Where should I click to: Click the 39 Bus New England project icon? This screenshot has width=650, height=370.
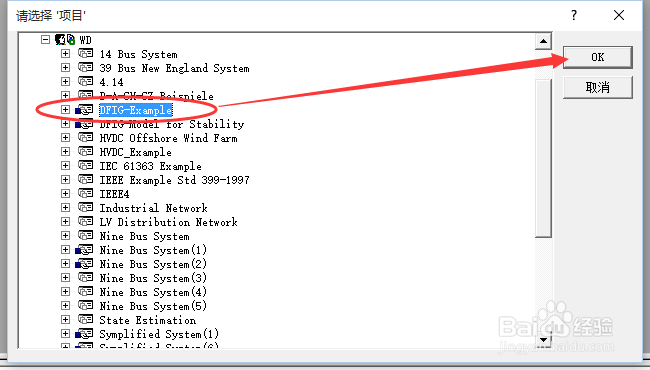click(x=85, y=68)
